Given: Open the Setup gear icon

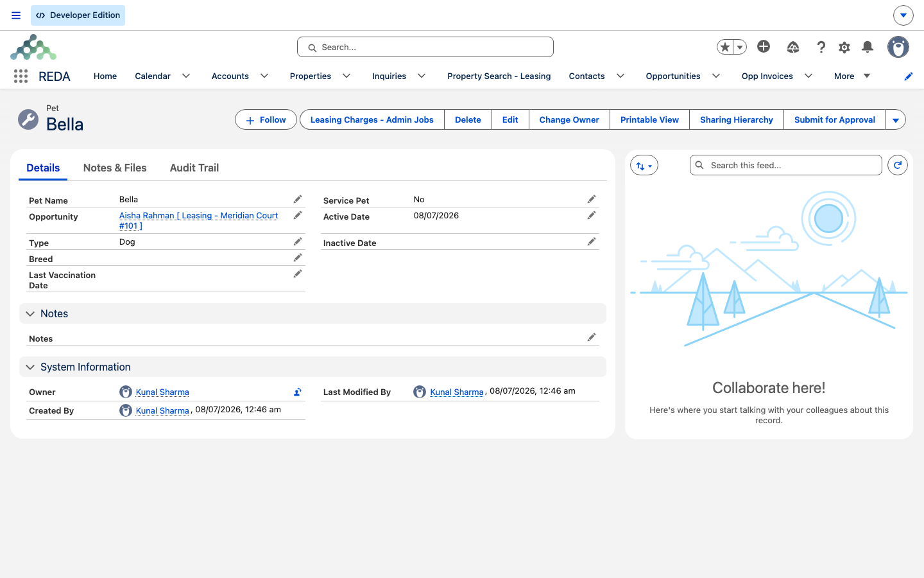Looking at the screenshot, I should click(844, 47).
